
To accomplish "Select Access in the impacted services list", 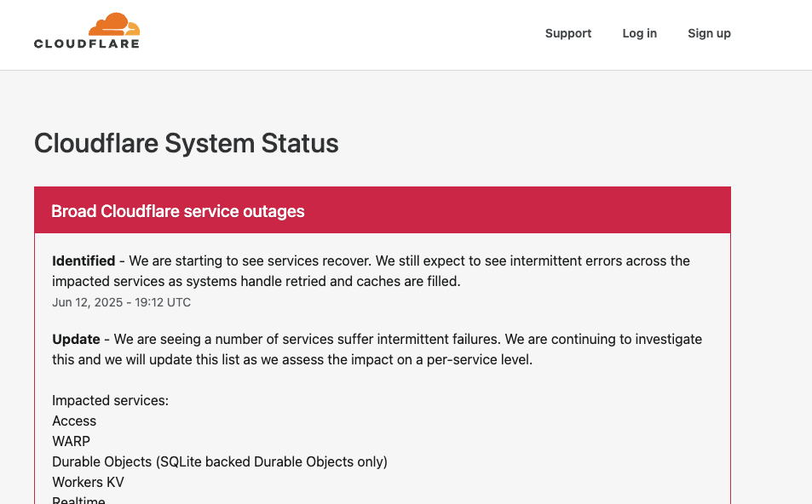I will pyautogui.click(x=74, y=421).
